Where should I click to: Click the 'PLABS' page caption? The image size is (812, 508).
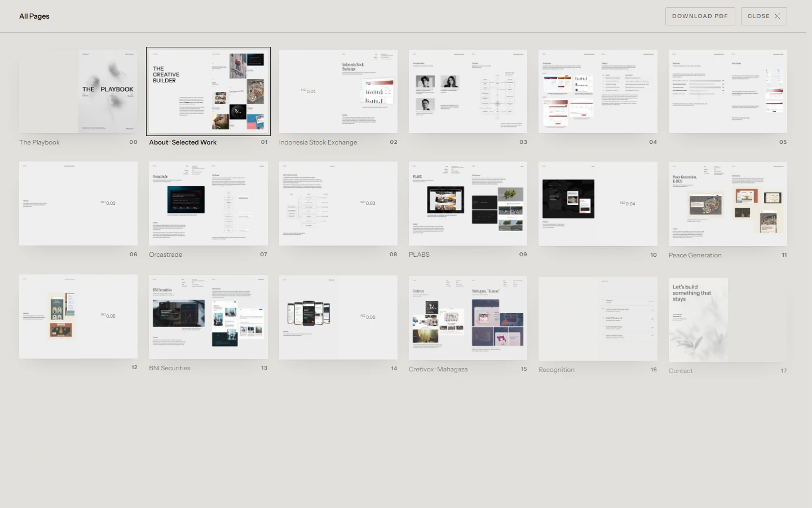(419, 255)
